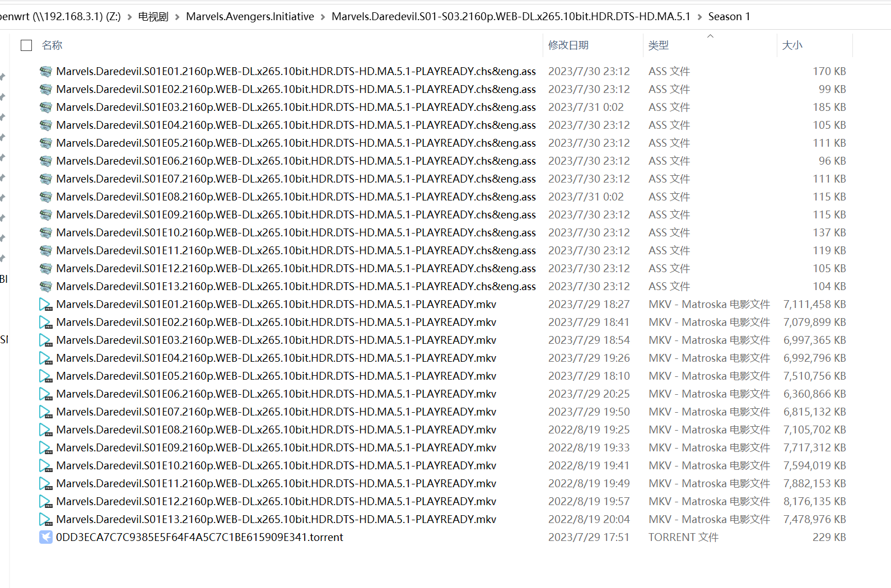Click the 2023/7/29 18:10 date cell
The image size is (891, 588).
click(x=589, y=376)
